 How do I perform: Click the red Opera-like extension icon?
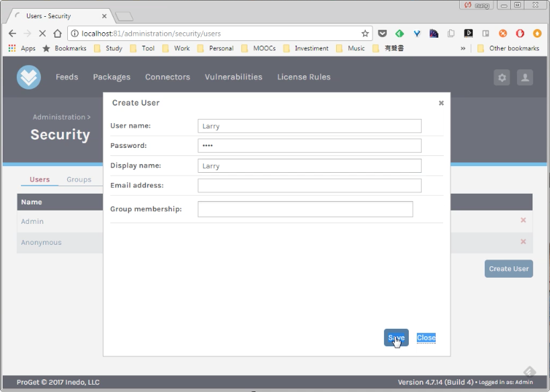[x=520, y=34]
